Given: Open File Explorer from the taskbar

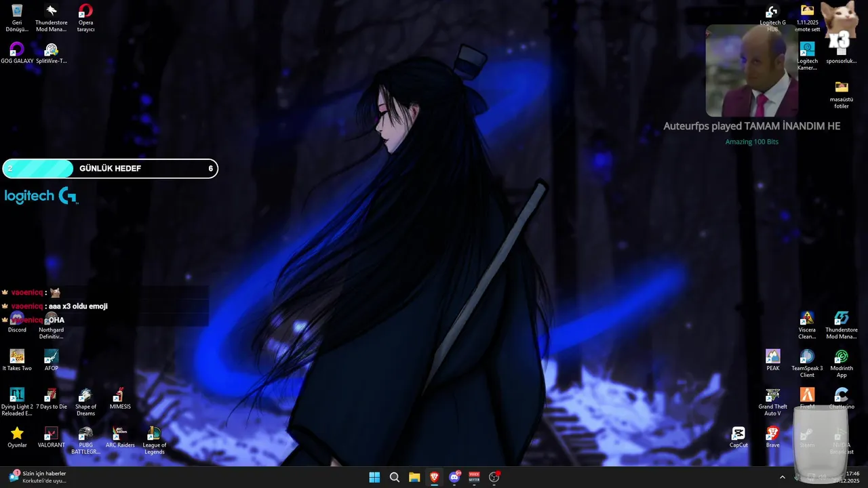Looking at the screenshot, I should (x=414, y=477).
